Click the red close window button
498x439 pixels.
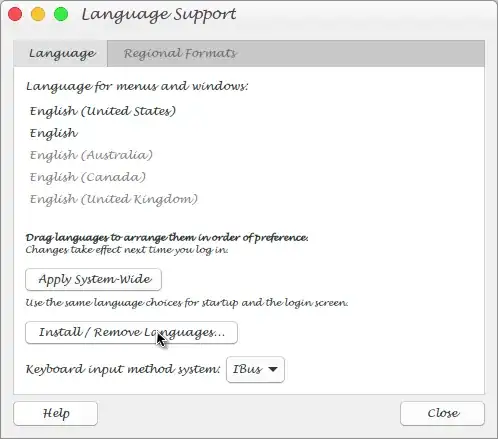(15, 14)
